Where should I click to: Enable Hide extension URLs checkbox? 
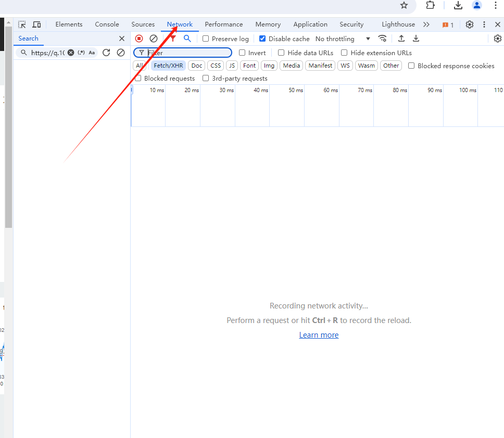tap(344, 53)
